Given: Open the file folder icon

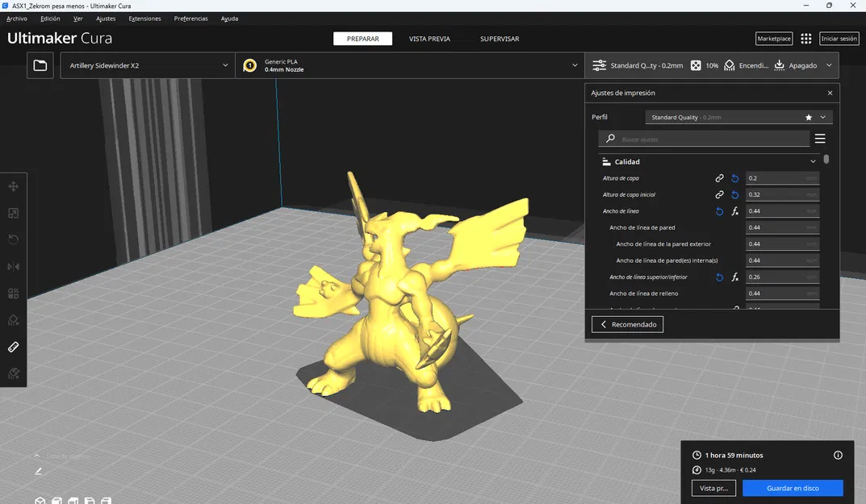Looking at the screenshot, I should (x=40, y=65).
